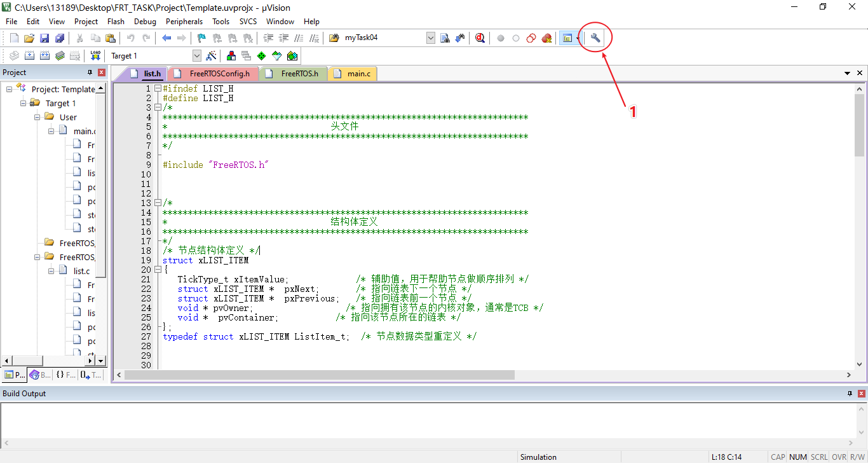868x463 pixels.
Task: Switch to the FreeRTOS.h tab
Action: coord(294,74)
